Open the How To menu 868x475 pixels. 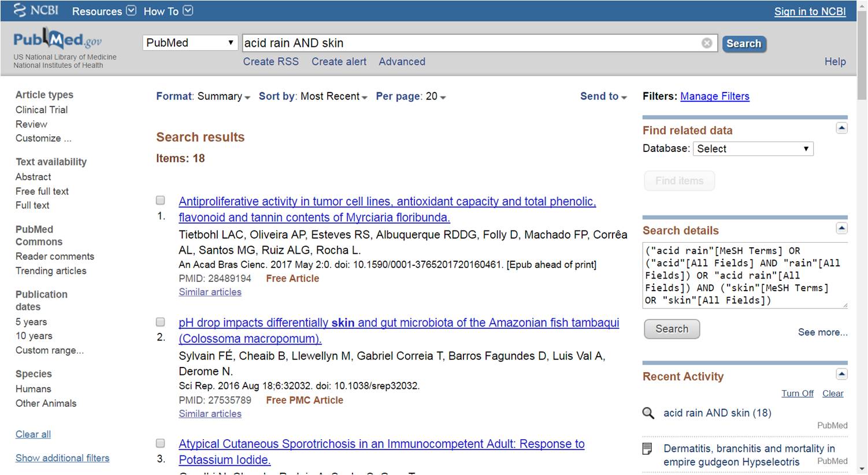tap(168, 11)
